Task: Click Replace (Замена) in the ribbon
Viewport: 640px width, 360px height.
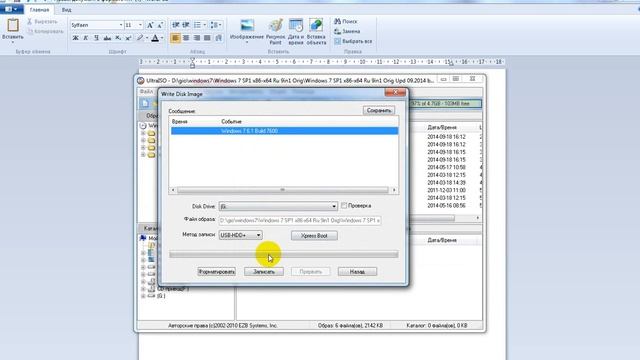Action: (347, 31)
